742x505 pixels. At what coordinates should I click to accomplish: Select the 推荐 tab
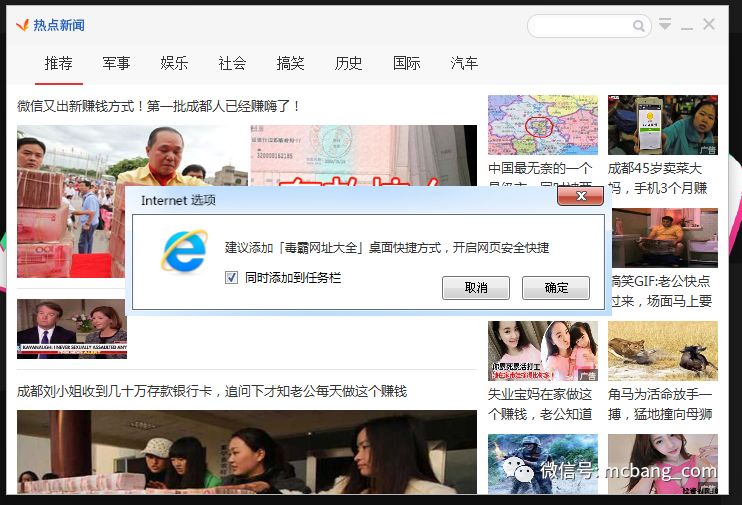59,63
